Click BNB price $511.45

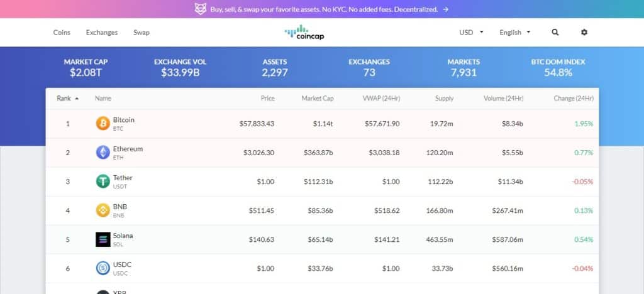click(261, 210)
